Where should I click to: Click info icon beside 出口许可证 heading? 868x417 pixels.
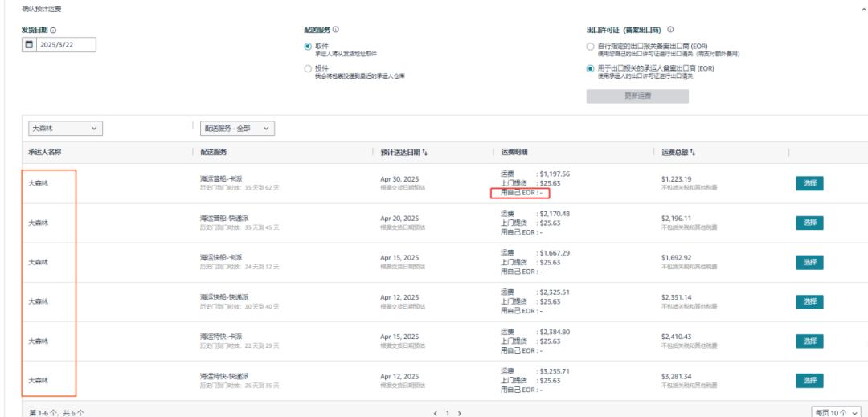click(x=670, y=30)
